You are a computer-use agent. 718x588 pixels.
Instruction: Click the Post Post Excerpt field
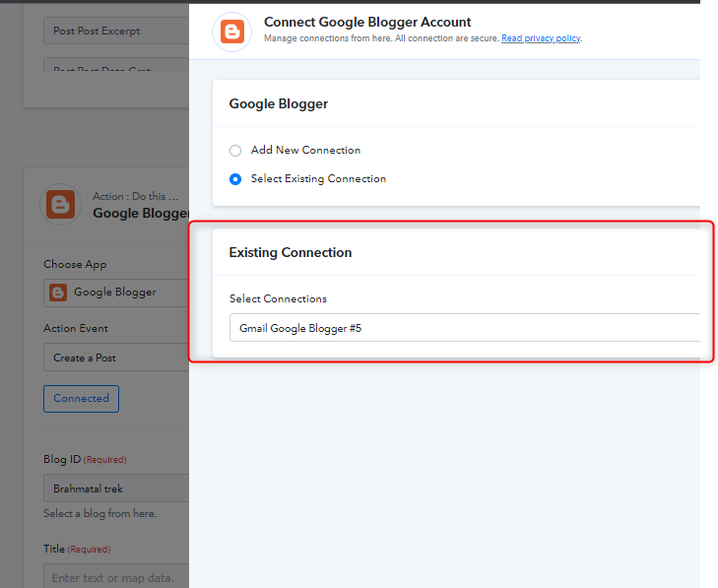116,31
